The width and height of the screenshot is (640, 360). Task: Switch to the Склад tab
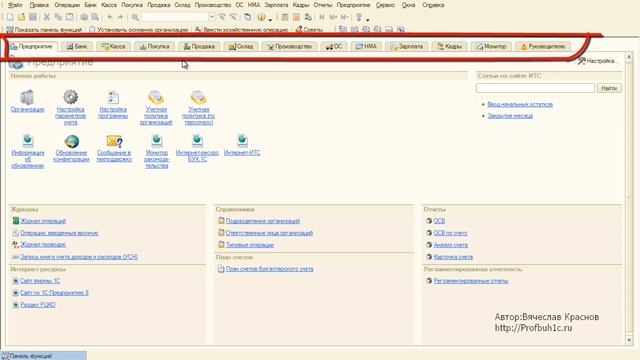(241, 47)
